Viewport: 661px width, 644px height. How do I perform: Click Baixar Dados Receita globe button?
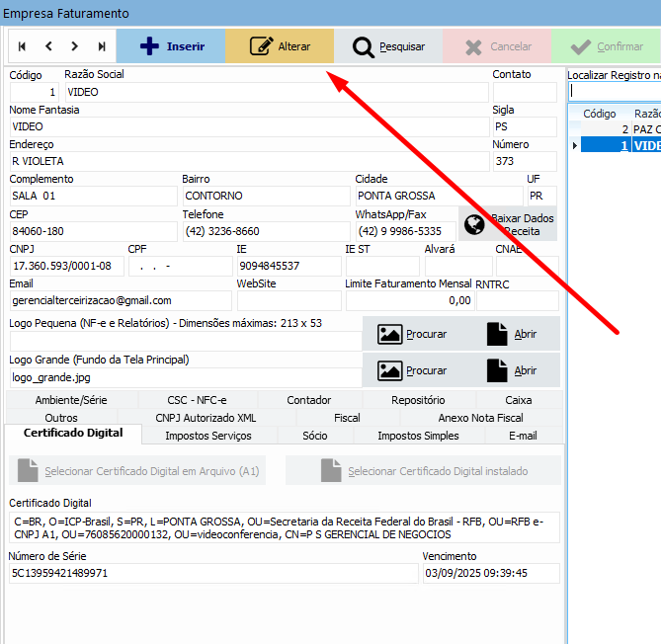tap(508, 224)
